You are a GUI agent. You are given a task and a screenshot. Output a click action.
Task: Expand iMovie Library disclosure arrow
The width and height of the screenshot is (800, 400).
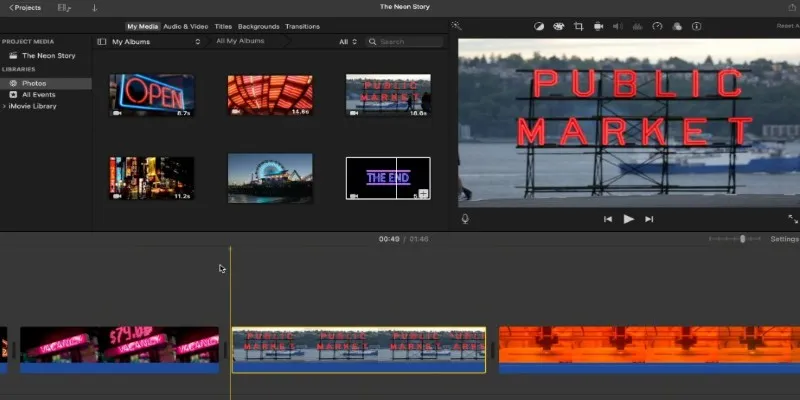(x=4, y=106)
